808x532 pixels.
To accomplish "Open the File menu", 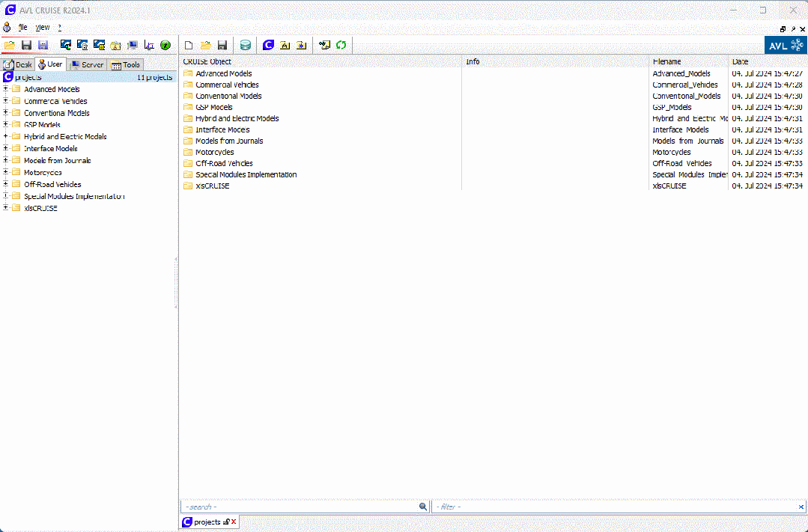I will pos(22,27).
